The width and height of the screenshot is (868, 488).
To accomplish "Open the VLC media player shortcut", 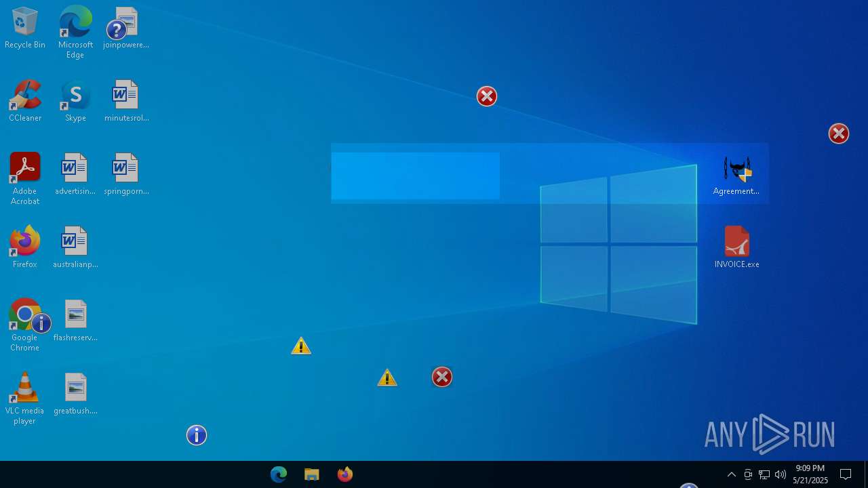I will pyautogui.click(x=25, y=399).
